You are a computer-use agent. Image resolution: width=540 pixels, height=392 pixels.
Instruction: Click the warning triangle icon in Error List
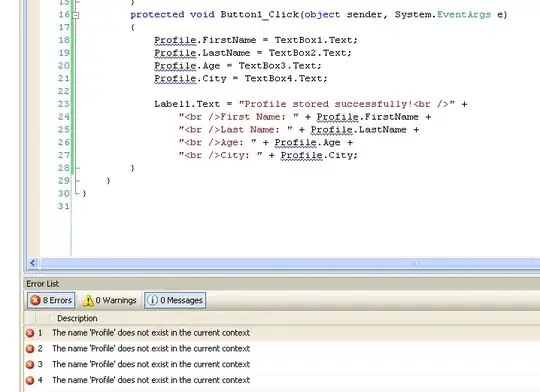[x=88, y=300]
